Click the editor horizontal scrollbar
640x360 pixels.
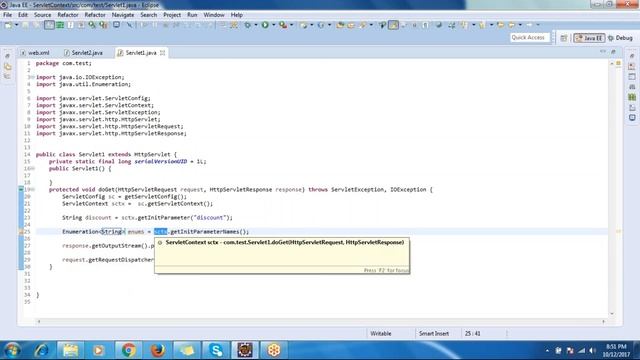(321, 322)
